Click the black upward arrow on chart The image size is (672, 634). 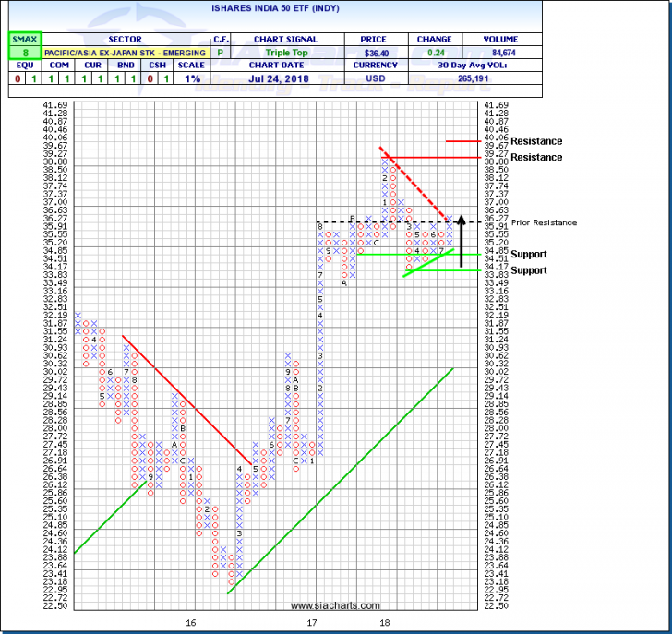click(461, 240)
